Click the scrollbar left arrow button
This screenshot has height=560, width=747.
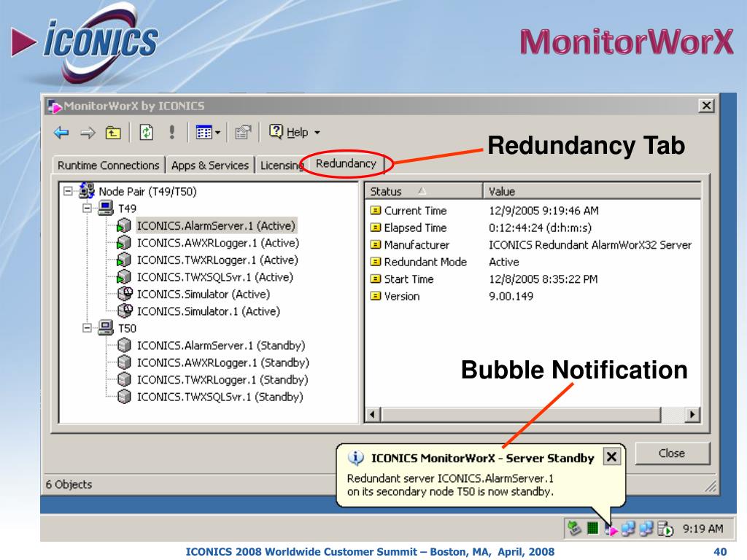tap(373, 414)
